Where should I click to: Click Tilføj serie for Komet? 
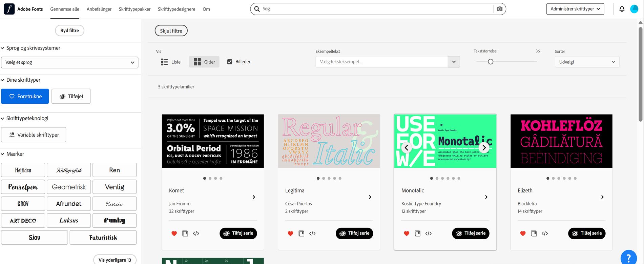[238, 233]
